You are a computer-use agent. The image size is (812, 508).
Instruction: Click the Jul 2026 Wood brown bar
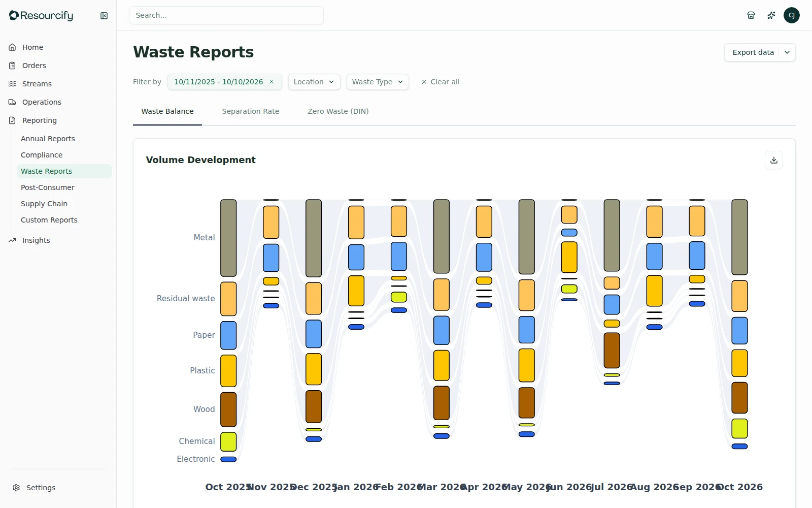tap(612, 351)
